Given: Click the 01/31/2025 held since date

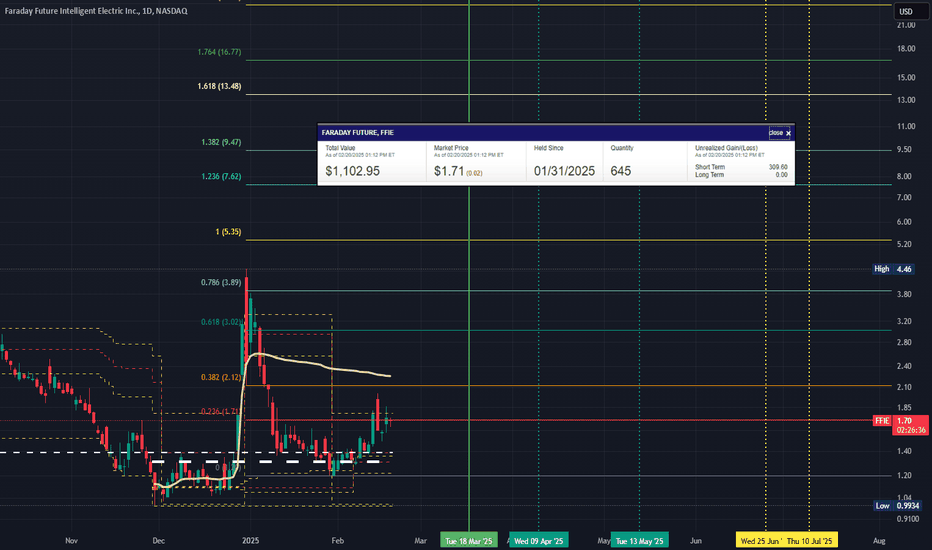Looking at the screenshot, I should pyautogui.click(x=564, y=171).
